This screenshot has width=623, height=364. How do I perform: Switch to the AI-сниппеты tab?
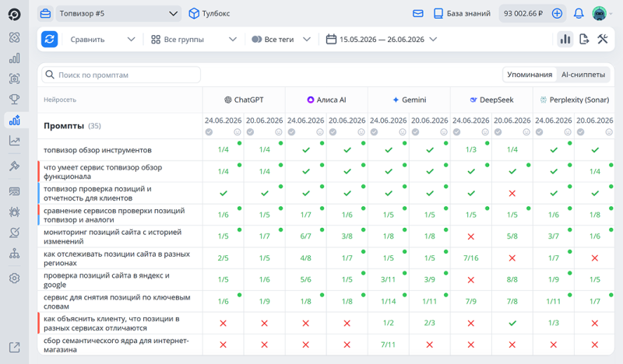(x=583, y=75)
